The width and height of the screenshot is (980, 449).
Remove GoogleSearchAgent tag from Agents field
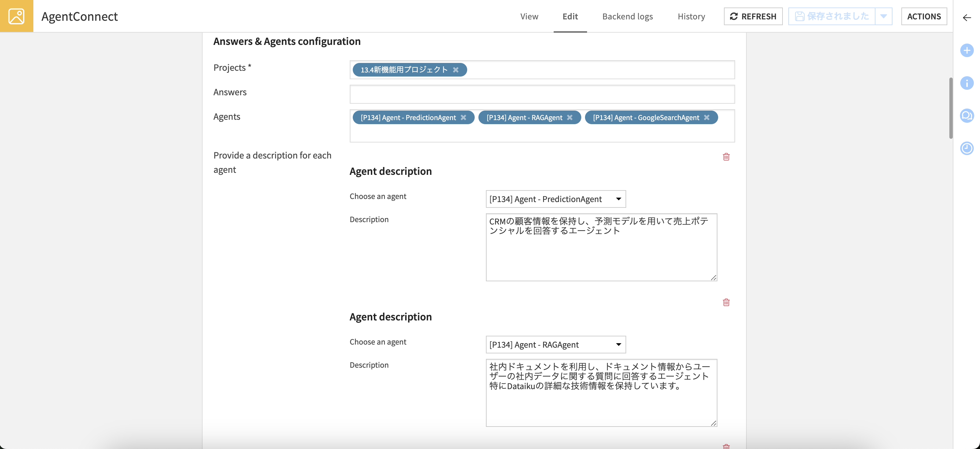707,117
